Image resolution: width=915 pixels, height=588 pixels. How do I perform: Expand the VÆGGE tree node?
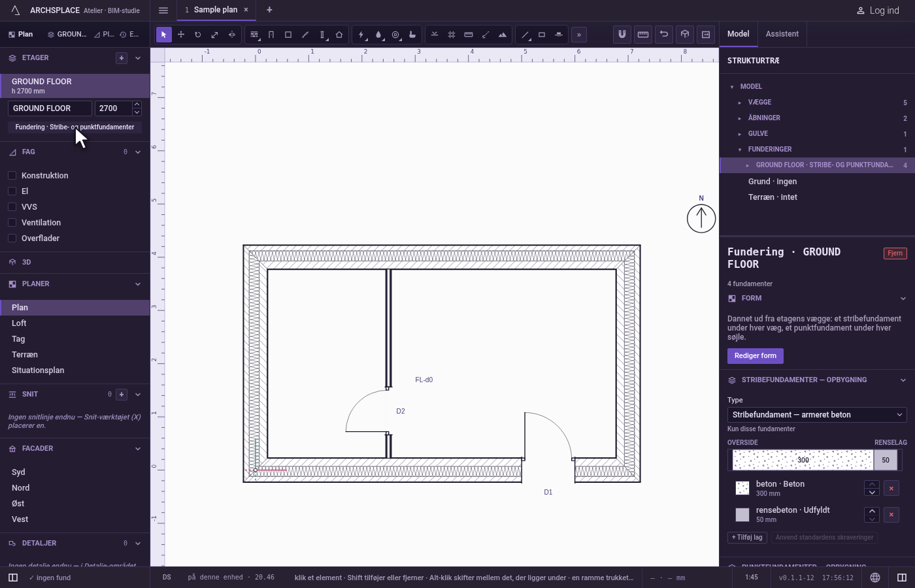tap(740, 103)
